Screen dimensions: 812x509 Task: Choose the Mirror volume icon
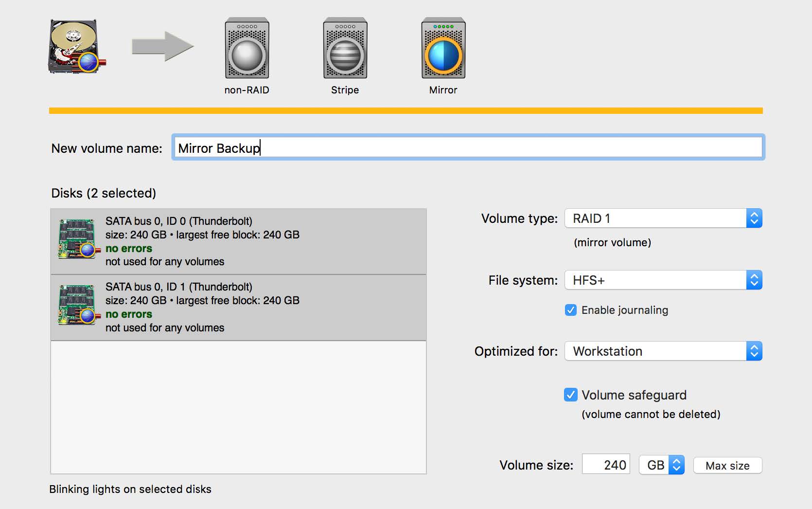443,48
